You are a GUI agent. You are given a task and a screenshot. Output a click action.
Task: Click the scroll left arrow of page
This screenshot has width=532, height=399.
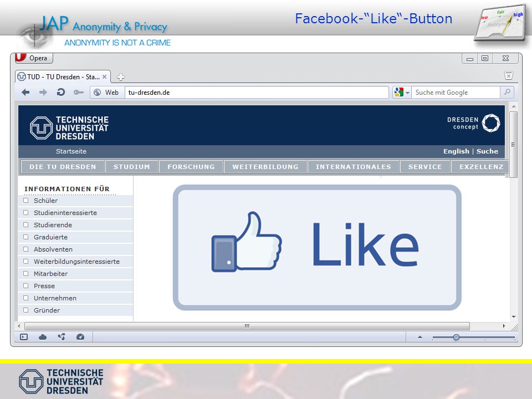tap(19, 326)
